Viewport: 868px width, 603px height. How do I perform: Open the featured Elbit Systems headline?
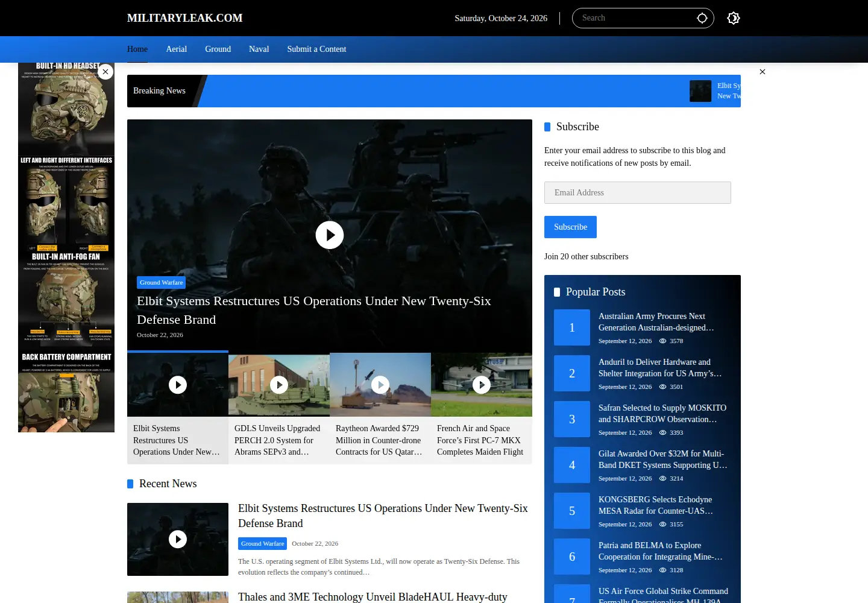(314, 310)
